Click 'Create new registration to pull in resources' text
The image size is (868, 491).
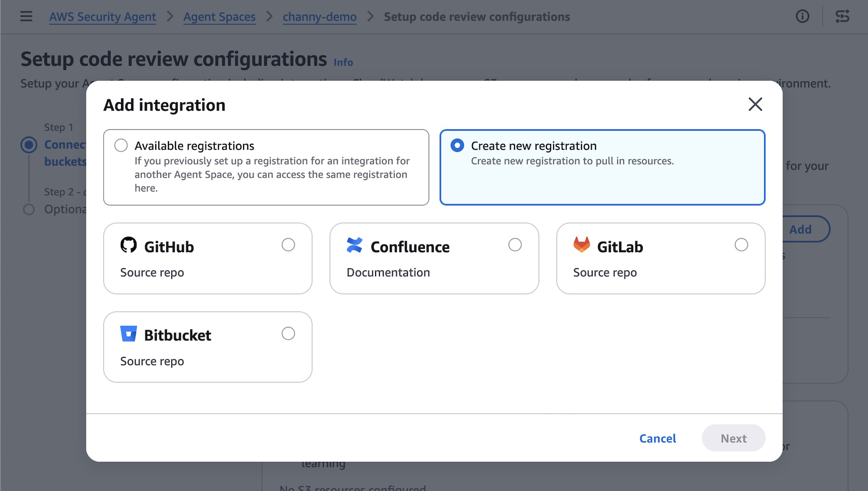pyautogui.click(x=572, y=161)
